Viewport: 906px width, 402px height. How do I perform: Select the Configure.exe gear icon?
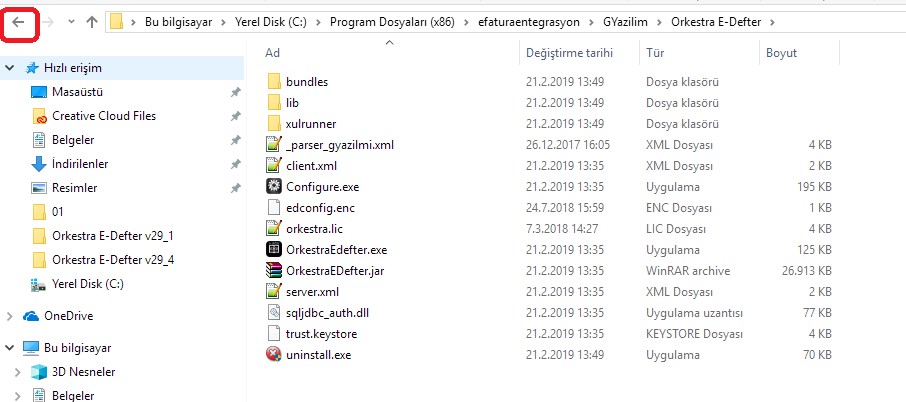273,187
